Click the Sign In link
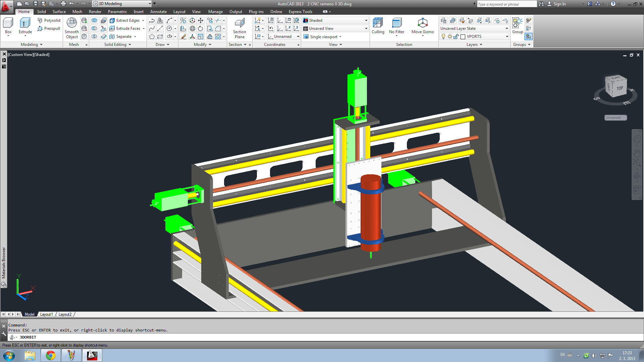 coord(559,4)
